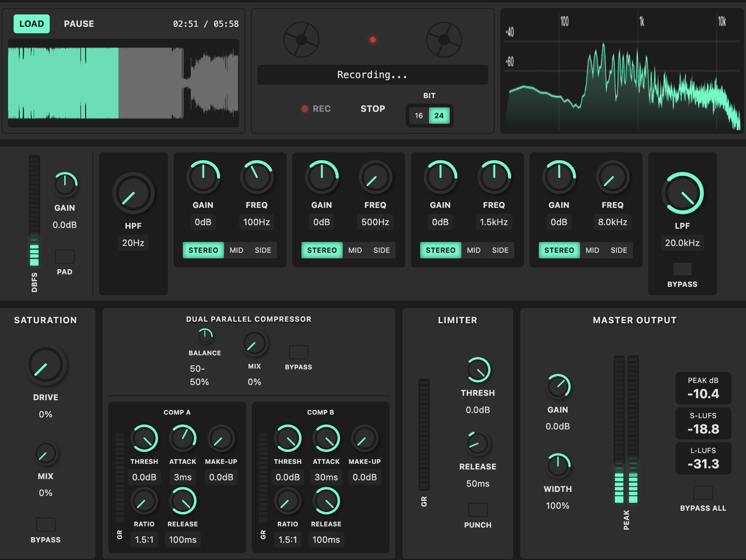
Task: Click the HPF cutoff knob
Action: pyautogui.click(x=133, y=193)
